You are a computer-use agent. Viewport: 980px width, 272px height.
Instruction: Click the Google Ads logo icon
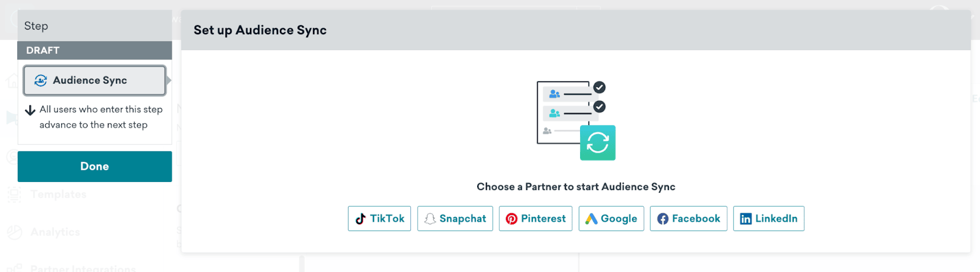591,219
